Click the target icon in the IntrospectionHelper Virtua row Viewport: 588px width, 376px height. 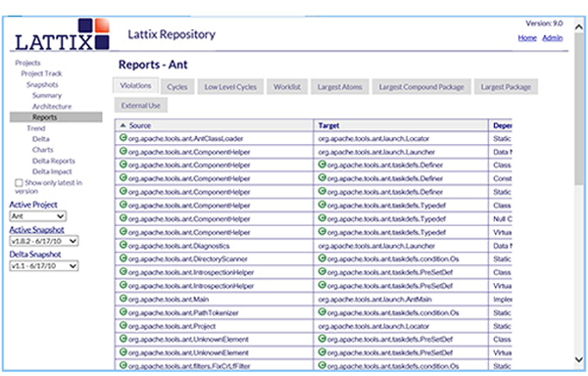point(322,285)
